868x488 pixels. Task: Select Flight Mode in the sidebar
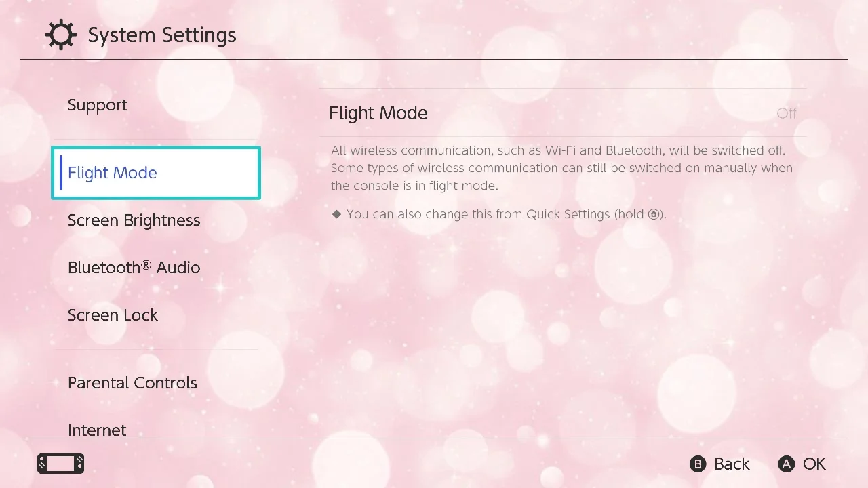(156, 173)
